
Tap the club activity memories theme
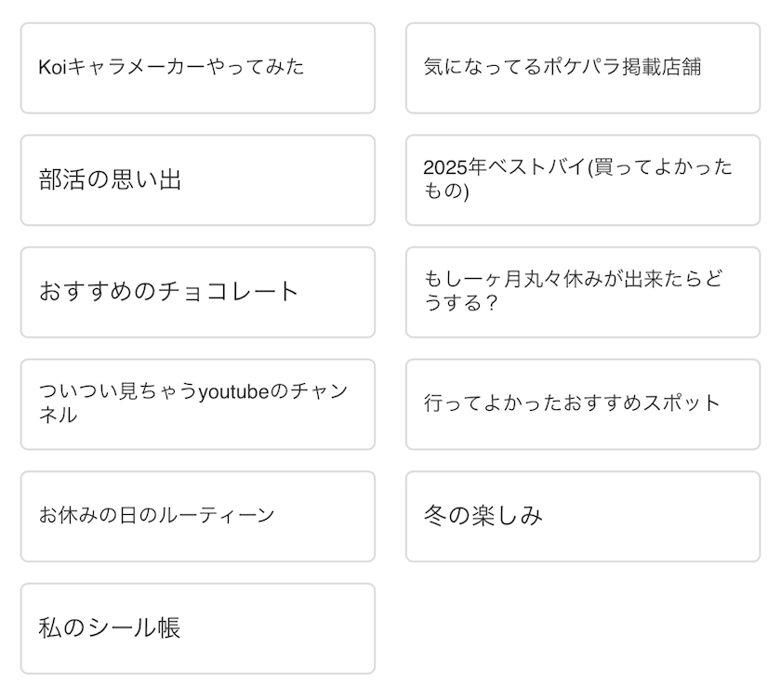(x=197, y=180)
